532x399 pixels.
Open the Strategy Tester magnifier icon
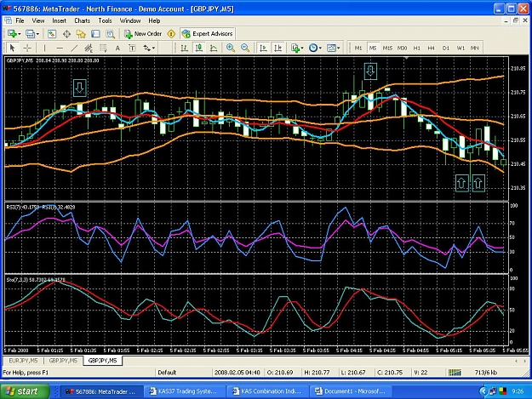point(110,33)
